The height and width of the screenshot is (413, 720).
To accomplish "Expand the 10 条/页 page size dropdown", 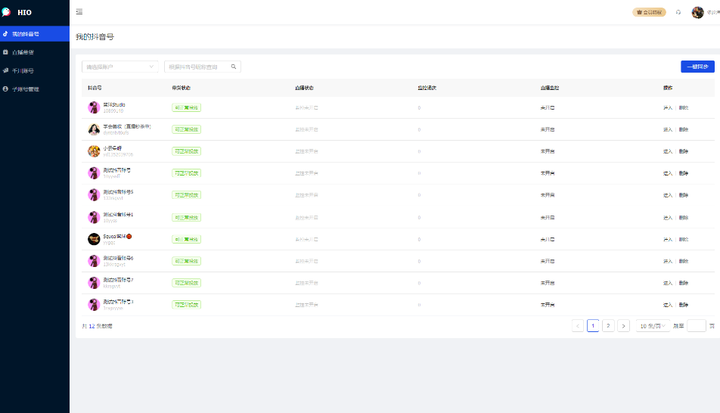I will tap(652, 326).
